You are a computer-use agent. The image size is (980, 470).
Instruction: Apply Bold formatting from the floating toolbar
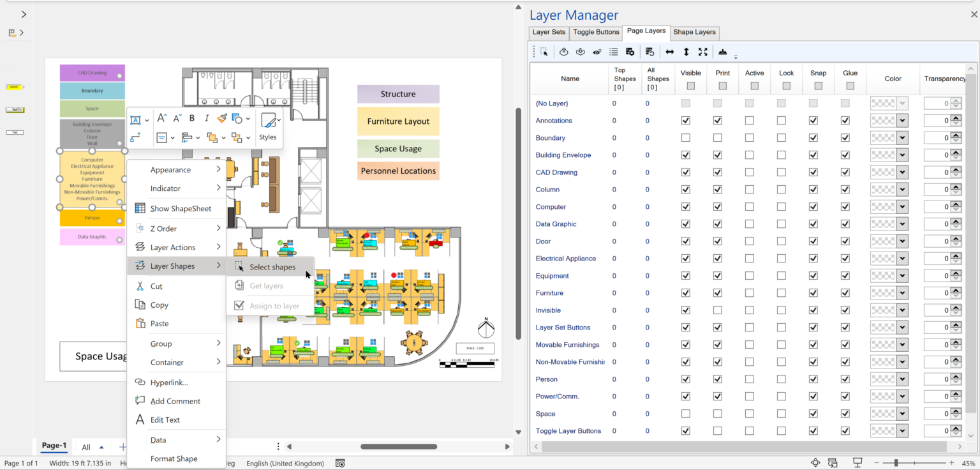[192, 118]
